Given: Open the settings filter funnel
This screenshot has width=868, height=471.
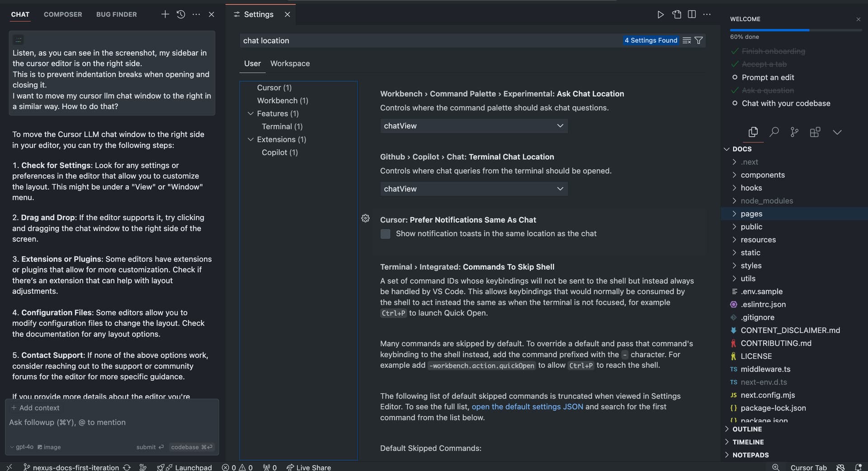Looking at the screenshot, I should click(698, 40).
